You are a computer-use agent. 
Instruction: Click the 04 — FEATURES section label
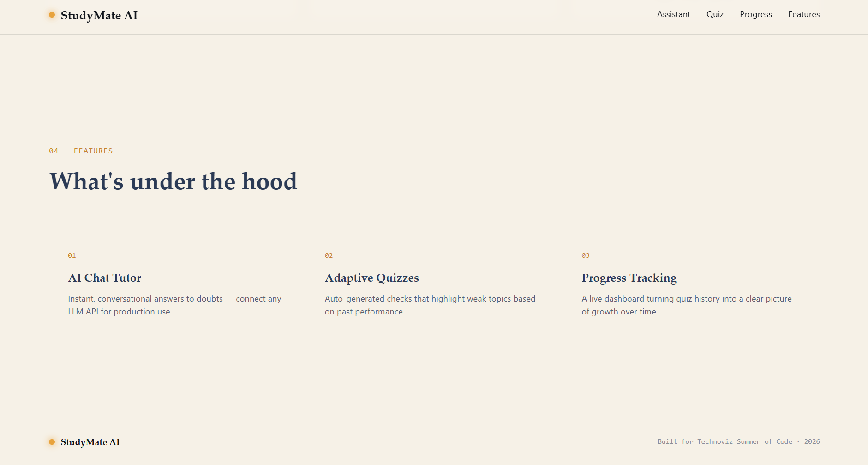pos(81,151)
